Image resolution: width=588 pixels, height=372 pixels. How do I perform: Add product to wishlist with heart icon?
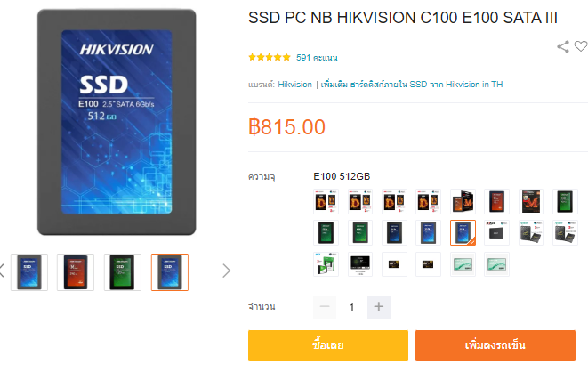pos(581,46)
